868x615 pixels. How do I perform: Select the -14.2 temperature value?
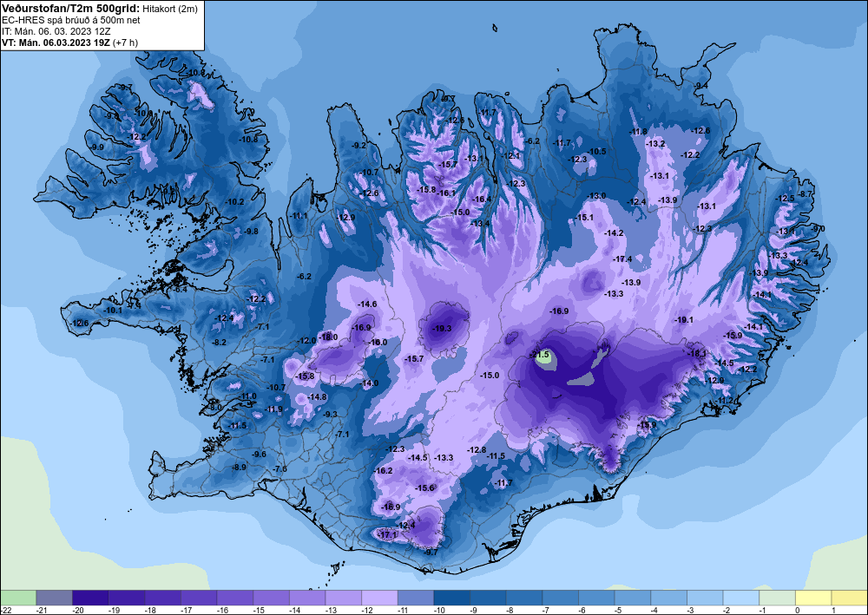point(614,233)
